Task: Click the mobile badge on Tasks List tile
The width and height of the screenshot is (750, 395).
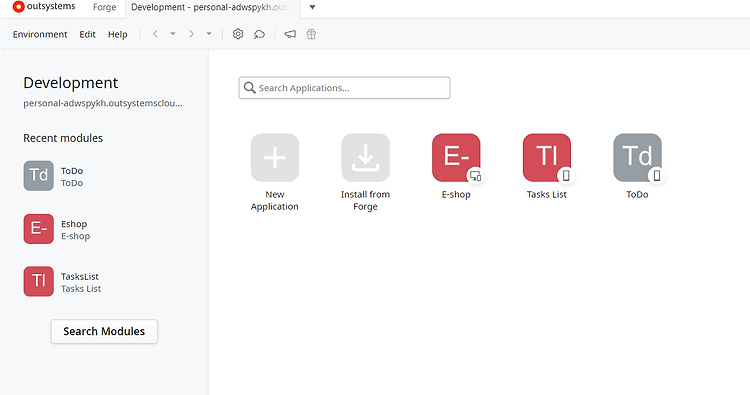Action: tap(566, 176)
